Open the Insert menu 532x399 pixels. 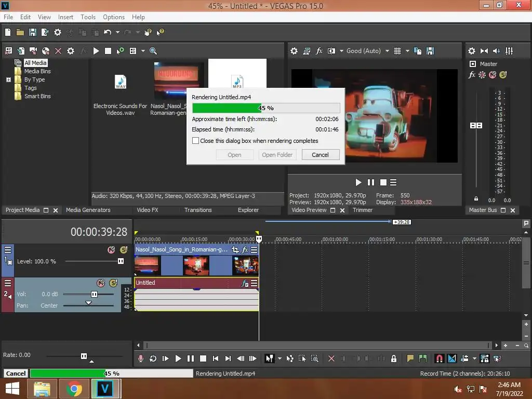[x=65, y=17]
